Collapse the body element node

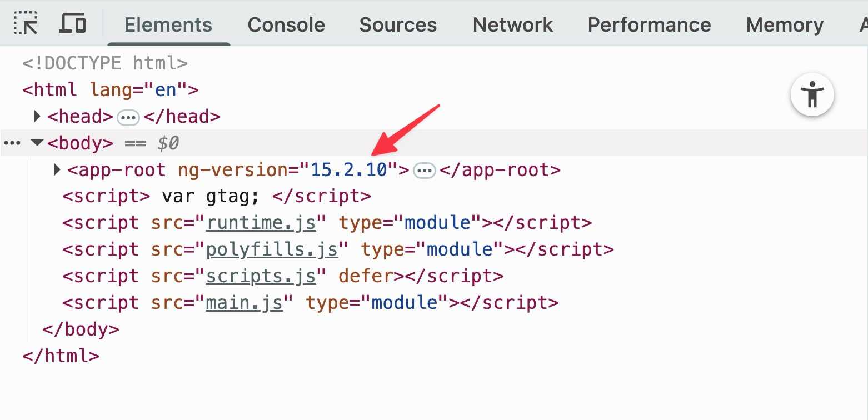tap(37, 143)
